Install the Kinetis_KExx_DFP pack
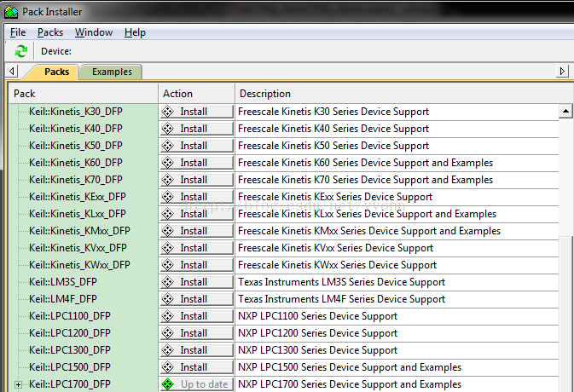 [196, 197]
